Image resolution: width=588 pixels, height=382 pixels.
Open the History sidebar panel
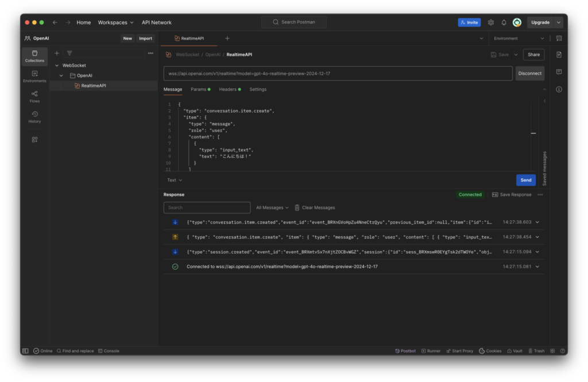coord(34,117)
